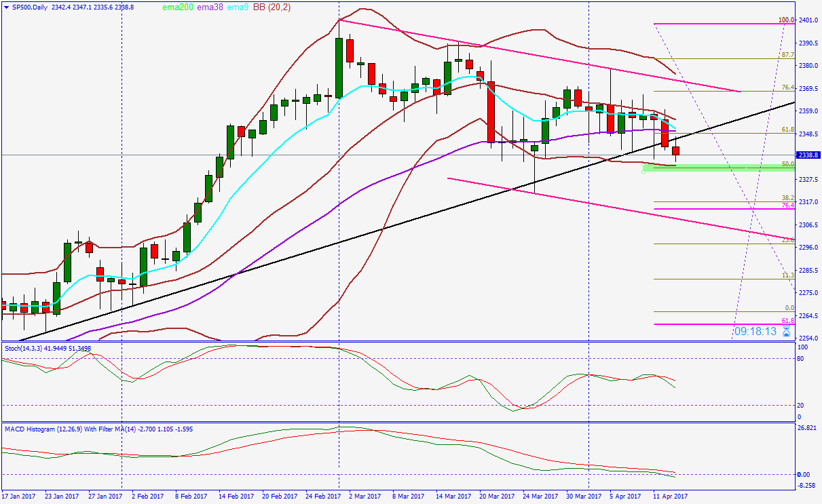Image resolution: width=822 pixels, height=504 pixels.
Task: Click the 09:18:13 countdown timer display
Action: (755, 331)
